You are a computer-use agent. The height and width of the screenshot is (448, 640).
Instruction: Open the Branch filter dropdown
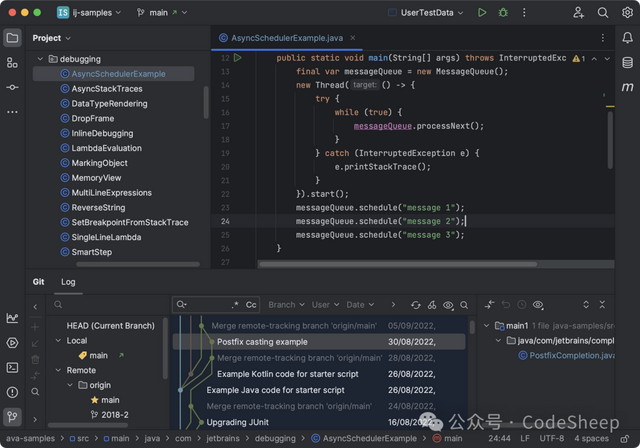coord(286,305)
